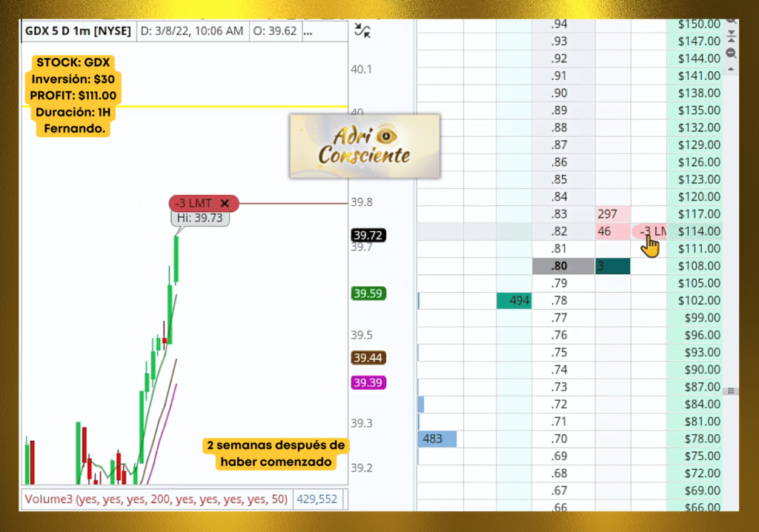Open the Volume3 study settings label
Image resolution: width=759 pixels, height=532 pixels.
(x=156, y=499)
